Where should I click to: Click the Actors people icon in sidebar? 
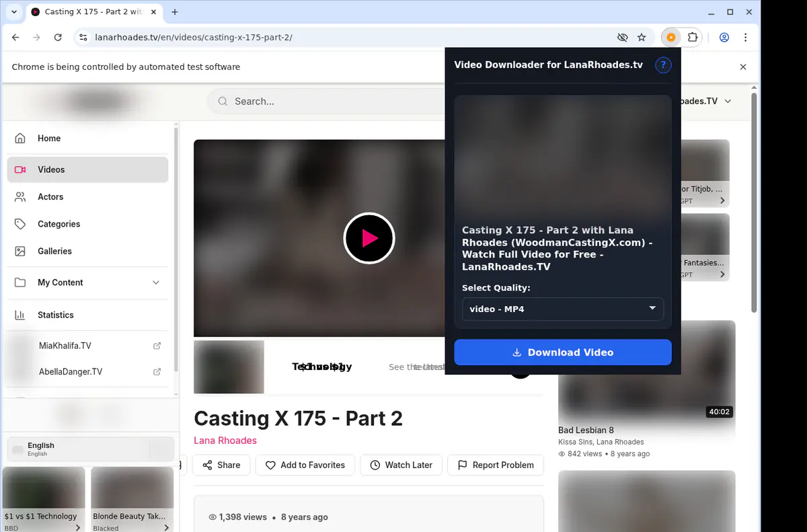pos(20,197)
